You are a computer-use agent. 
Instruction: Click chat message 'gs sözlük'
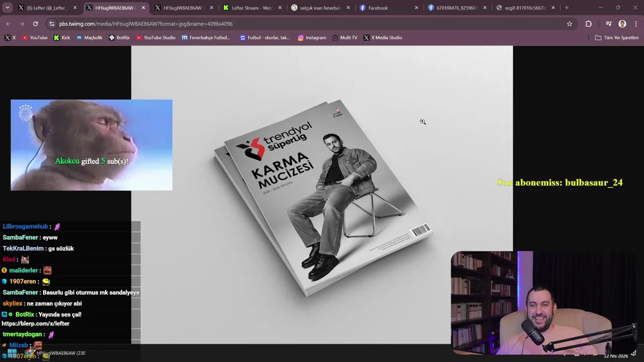pyautogui.click(x=61, y=249)
